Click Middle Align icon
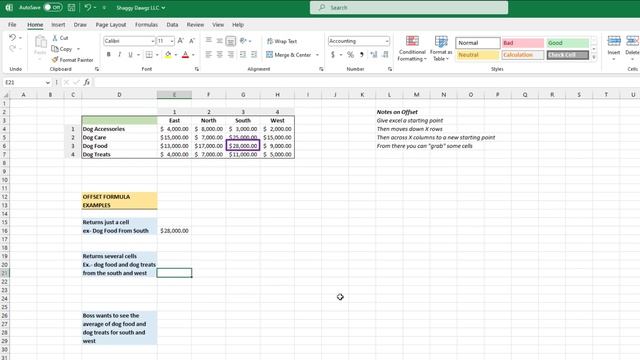Screen dimensions: 640x360 tap(220, 40)
